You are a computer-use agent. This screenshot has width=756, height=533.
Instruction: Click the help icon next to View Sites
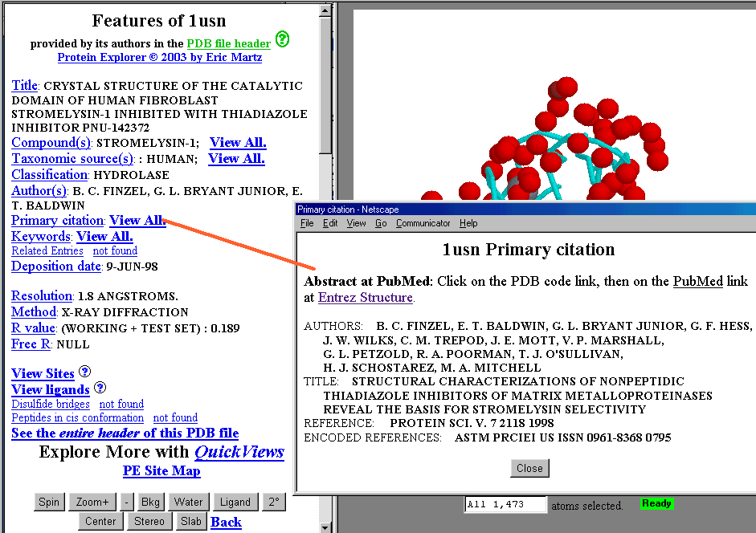[85, 372]
